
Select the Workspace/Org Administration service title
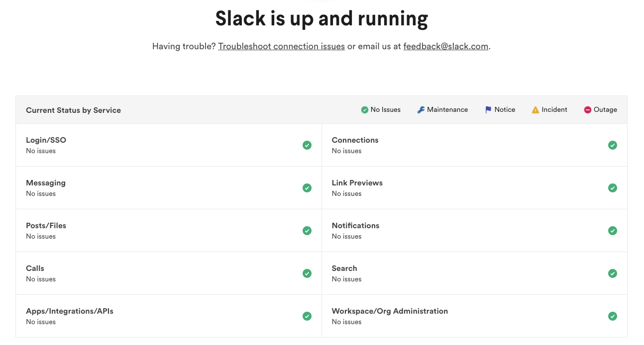click(x=390, y=311)
